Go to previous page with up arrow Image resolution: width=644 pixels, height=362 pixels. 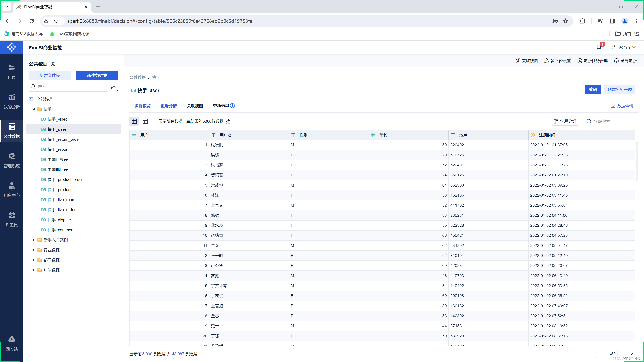coord(621,354)
